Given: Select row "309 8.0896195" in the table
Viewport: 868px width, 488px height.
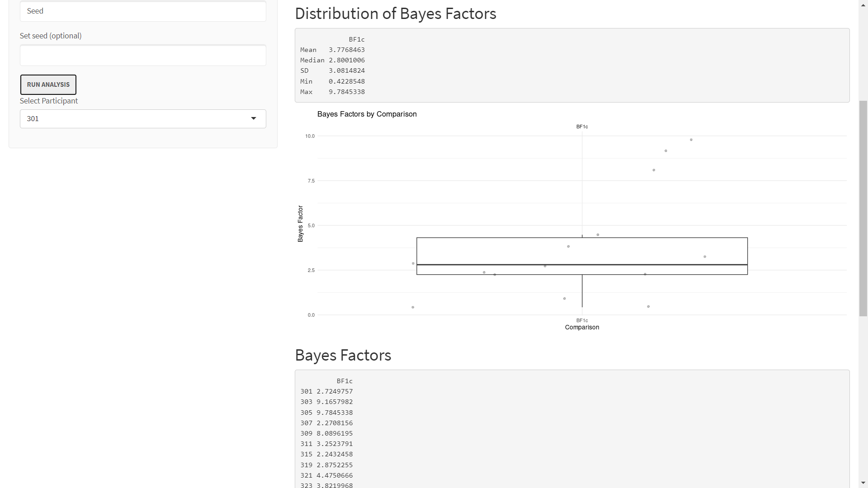Looking at the screenshot, I should point(326,433).
